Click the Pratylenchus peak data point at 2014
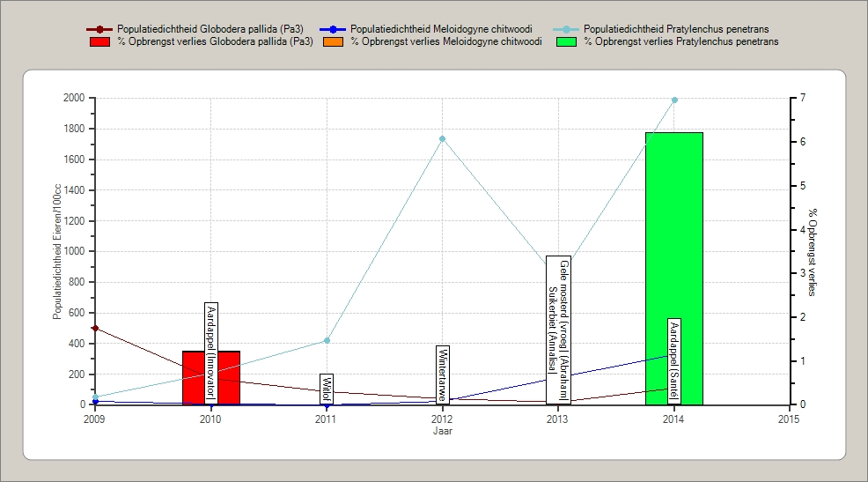This screenshot has width=868, height=482. (674, 100)
